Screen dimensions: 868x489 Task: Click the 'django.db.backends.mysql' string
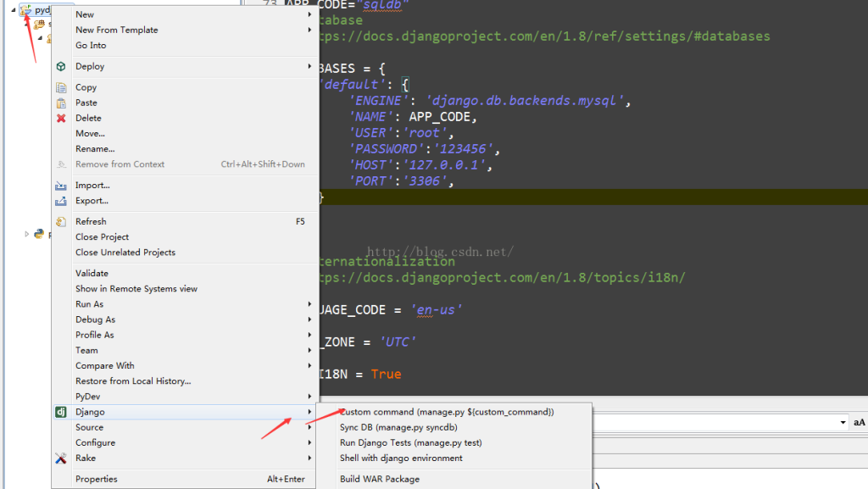point(524,101)
